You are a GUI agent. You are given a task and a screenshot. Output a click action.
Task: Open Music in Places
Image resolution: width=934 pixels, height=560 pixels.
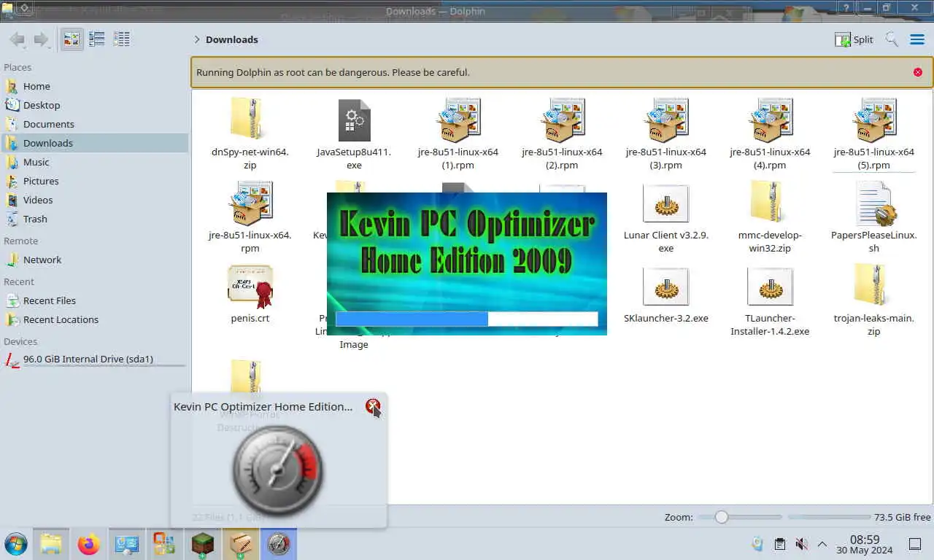tap(95, 162)
